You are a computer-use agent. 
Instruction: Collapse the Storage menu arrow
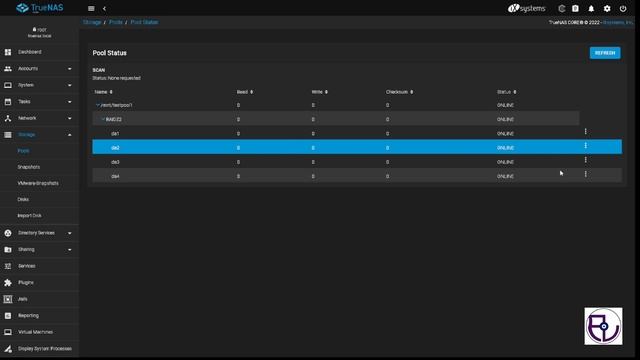(x=69, y=135)
